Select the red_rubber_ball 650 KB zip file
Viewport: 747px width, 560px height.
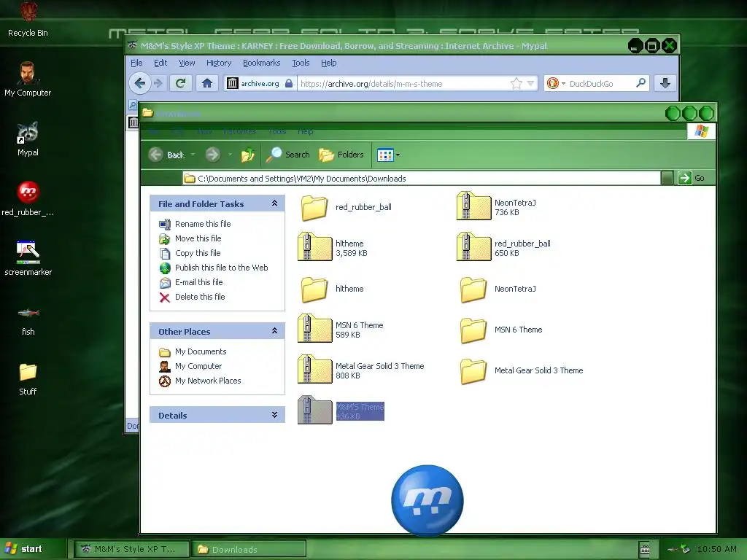pyautogui.click(x=503, y=248)
